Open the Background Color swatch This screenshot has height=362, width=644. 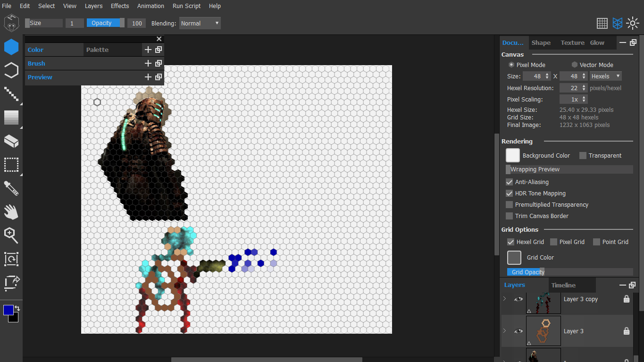[513, 155]
